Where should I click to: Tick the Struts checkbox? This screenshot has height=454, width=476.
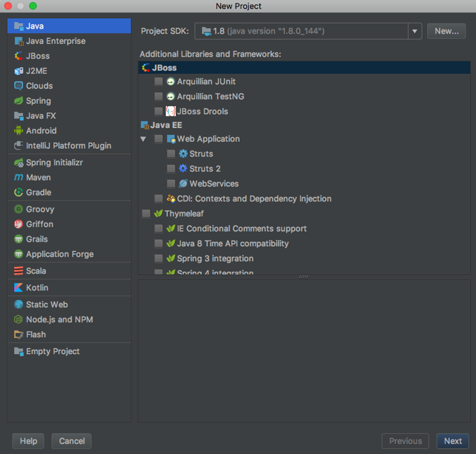click(x=171, y=154)
